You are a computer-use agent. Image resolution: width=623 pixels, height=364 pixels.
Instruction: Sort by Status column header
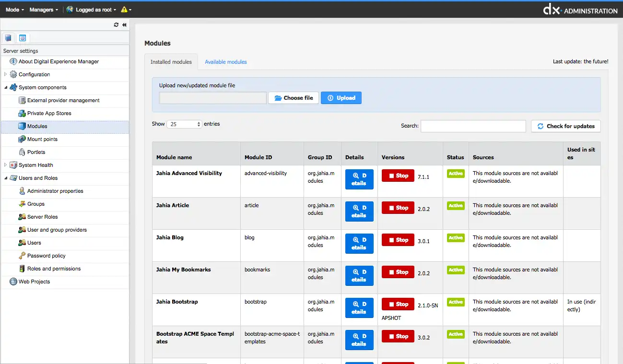(x=456, y=153)
